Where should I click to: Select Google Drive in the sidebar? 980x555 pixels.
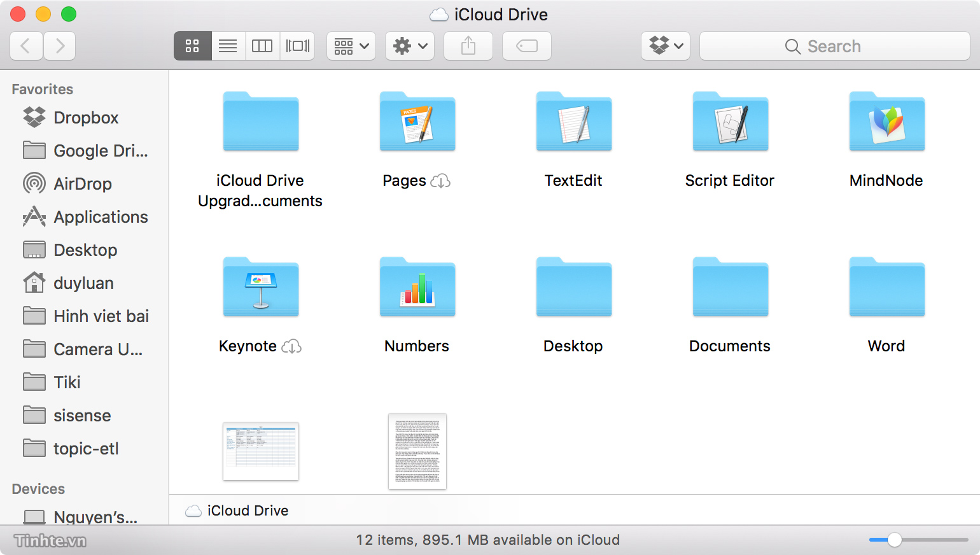coord(84,151)
